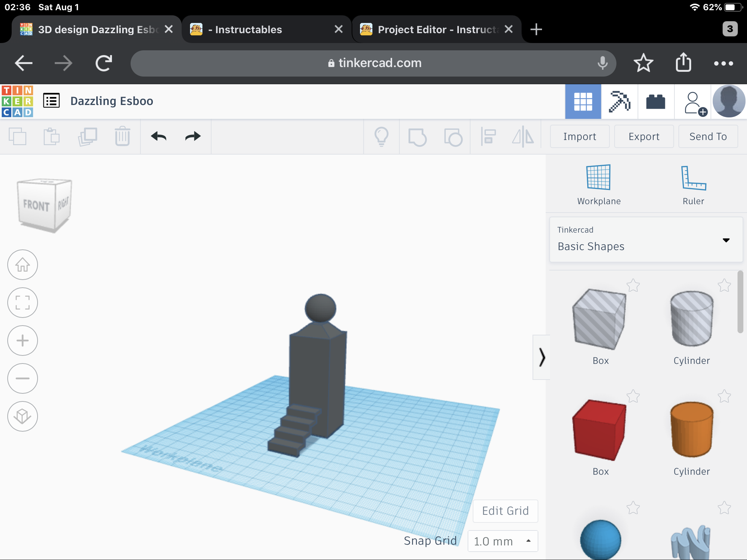Click the Home view button
Image resolution: width=747 pixels, height=560 pixels.
point(23,265)
